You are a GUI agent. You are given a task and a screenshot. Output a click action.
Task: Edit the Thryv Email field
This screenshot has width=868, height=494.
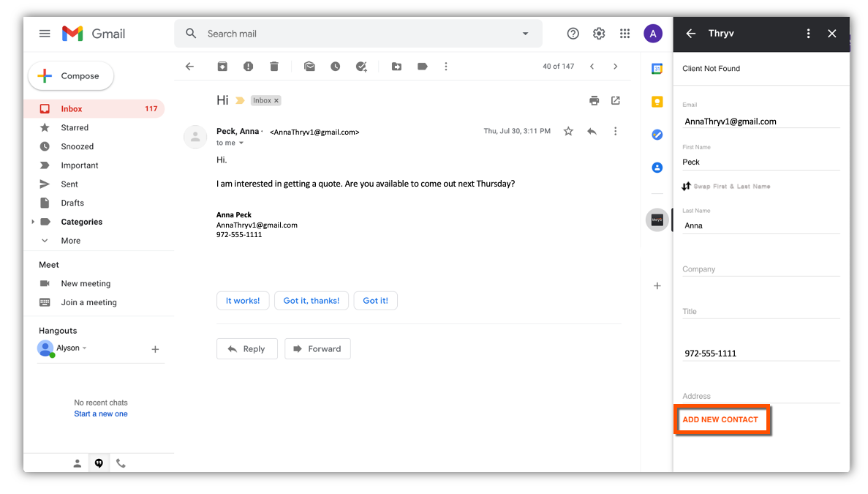tap(761, 121)
